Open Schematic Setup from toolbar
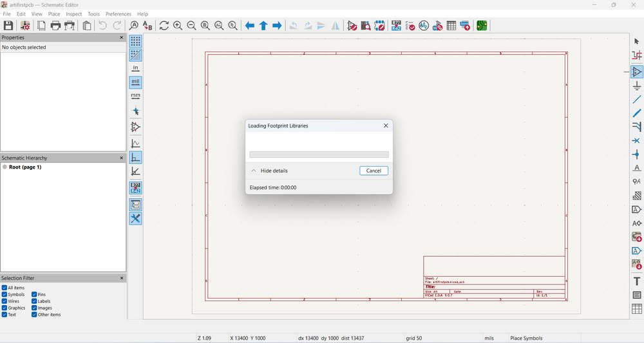The height and width of the screenshot is (343, 644). click(25, 26)
